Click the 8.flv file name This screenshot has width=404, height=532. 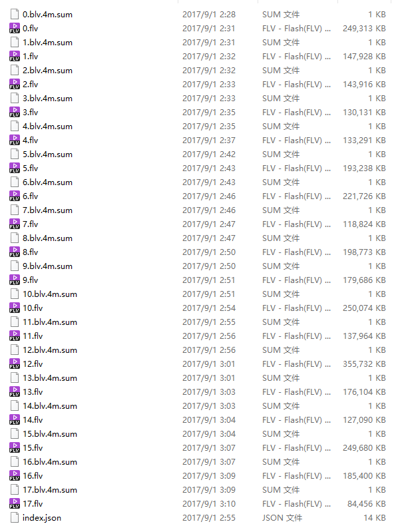point(30,252)
